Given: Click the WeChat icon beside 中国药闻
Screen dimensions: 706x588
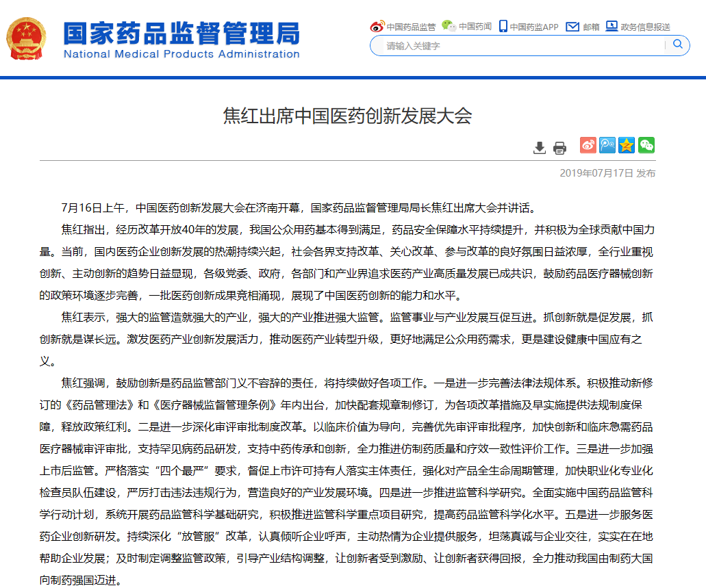Looking at the screenshot, I should coord(449,26).
